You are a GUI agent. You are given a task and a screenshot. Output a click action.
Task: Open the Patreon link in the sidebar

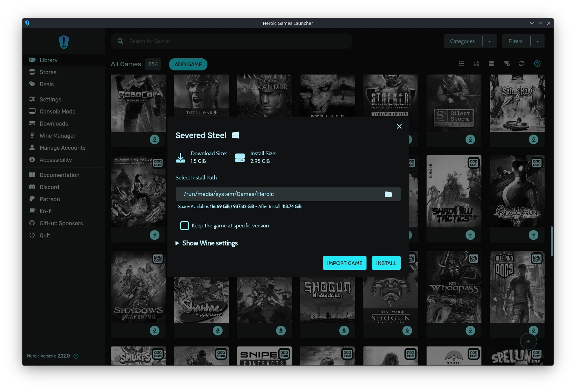64,199
